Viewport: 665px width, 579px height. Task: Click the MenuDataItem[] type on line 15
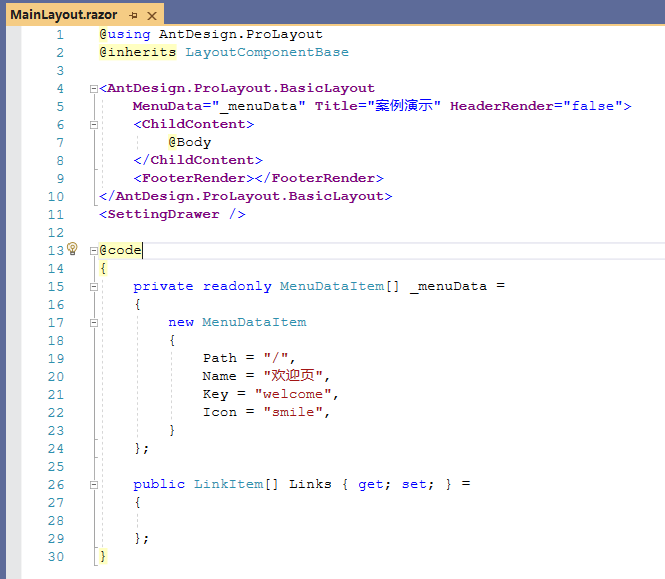tap(339, 286)
